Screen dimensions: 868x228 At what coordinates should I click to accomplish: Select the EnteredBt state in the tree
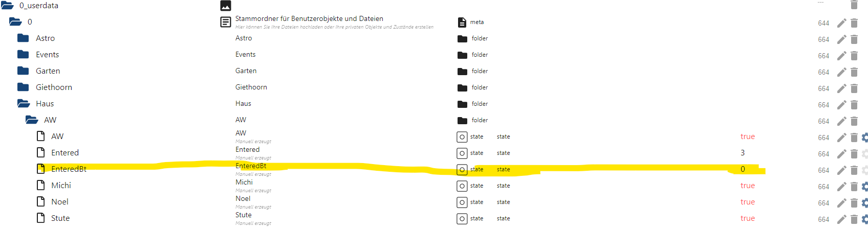coord(69,169)
